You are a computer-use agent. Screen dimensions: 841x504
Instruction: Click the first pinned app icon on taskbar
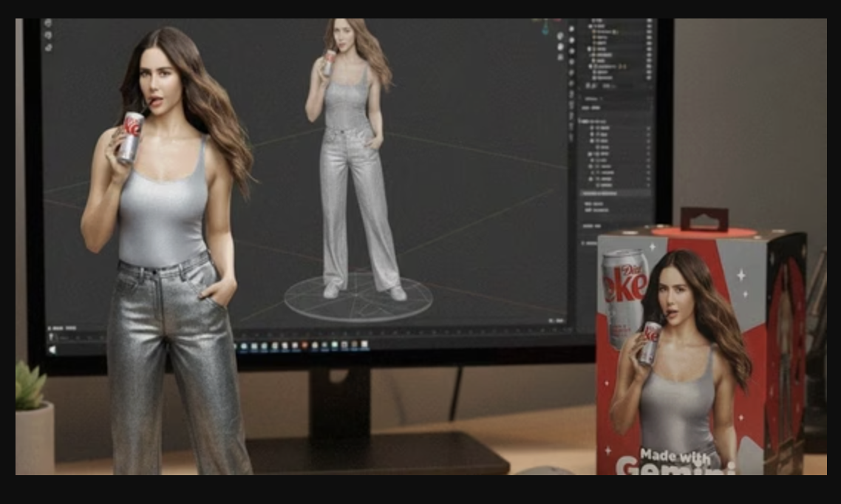click(245, 347)
